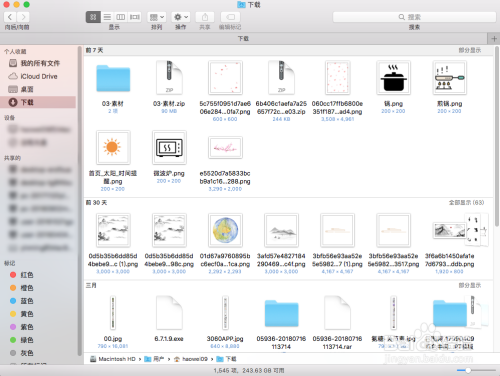Select the 煎锅.png frying pan icon
This screenshot has width=500, height=376.
[x=449, y=78]
